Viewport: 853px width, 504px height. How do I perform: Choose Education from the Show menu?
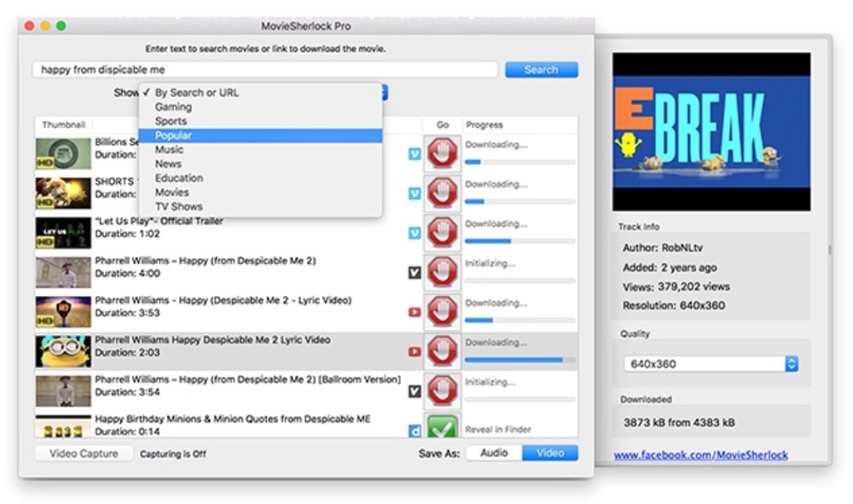[x=260, y=177]
